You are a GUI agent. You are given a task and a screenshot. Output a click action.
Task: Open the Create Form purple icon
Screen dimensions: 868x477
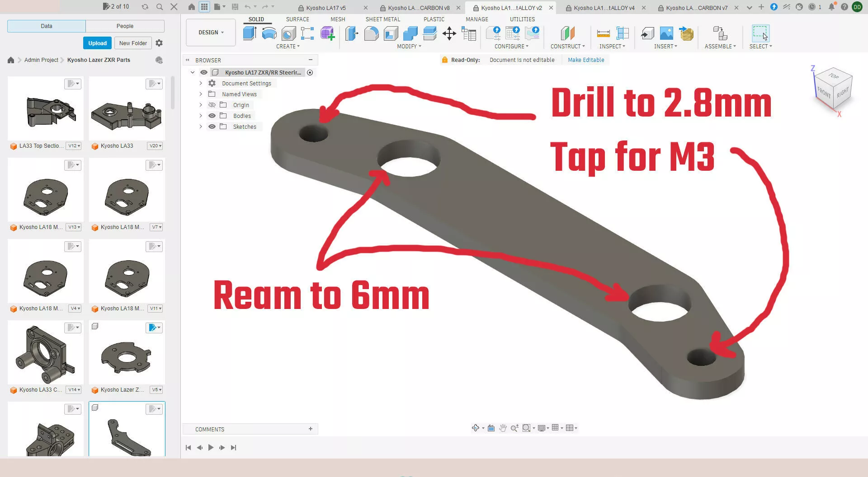click(x=327, y=33)
